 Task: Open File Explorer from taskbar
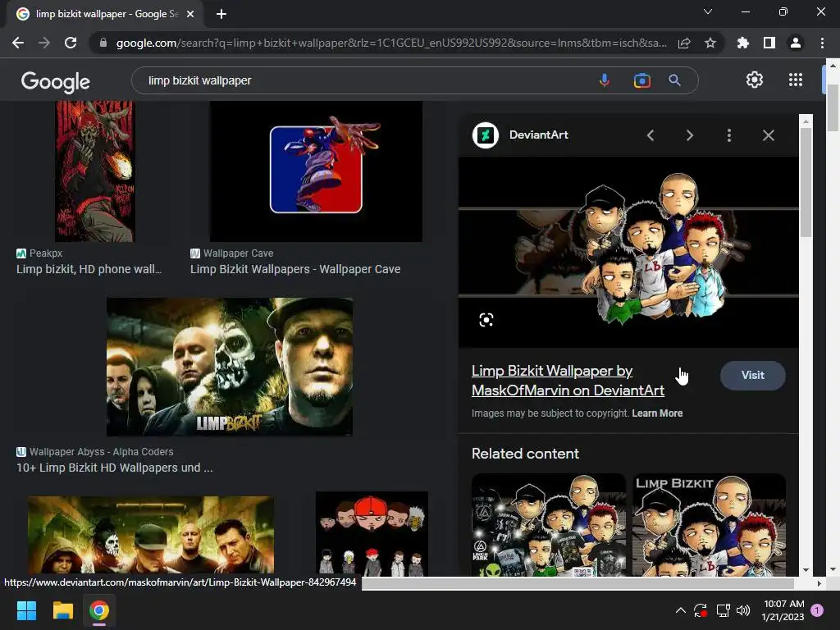pyautogui.click(x=62, y=610)
